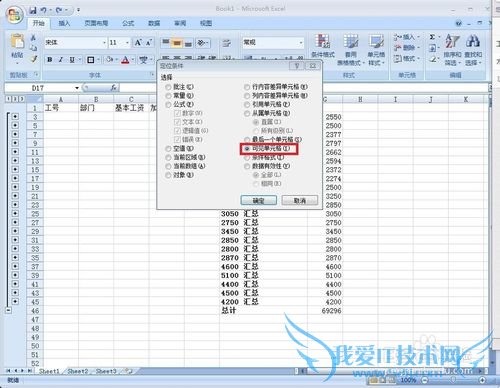Open the font size dropdown
Image resolution: width=500 pixels, height=388 pixels.
pyautogui.click(x=127, y=43)
